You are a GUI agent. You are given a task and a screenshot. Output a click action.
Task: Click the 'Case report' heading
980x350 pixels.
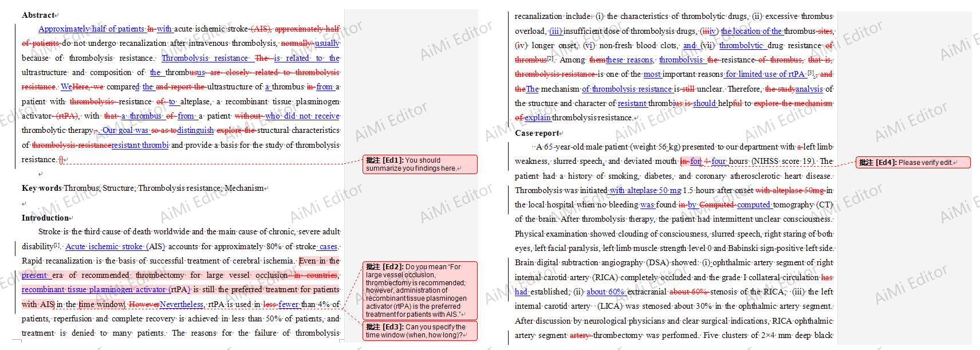[537, 133]
